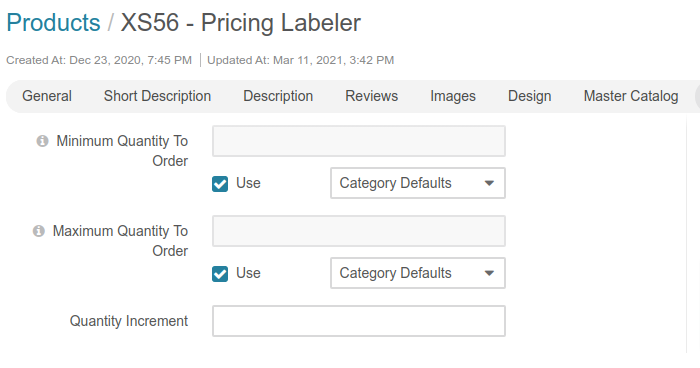This screenshot has width=700, height=368.
Task: Click the info icon beside Minimum Quantity To Order
Action: click(x=42, y=141)
